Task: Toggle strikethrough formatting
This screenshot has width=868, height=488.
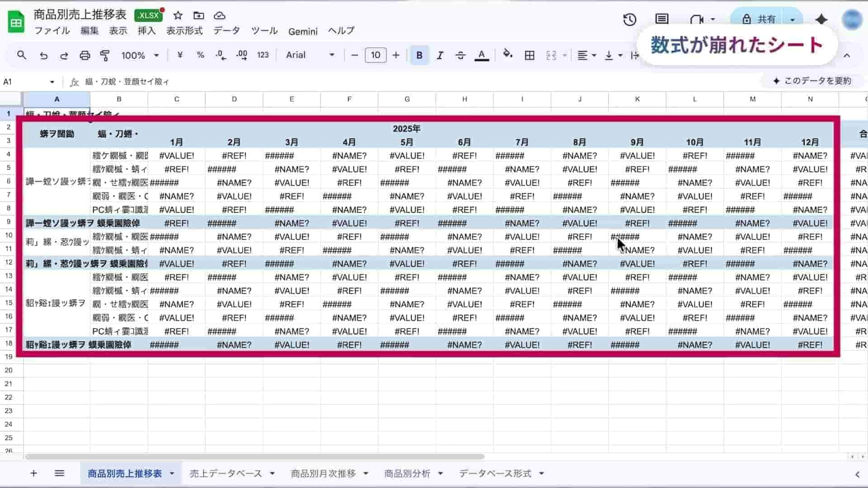Action: [x=460, y=55]
